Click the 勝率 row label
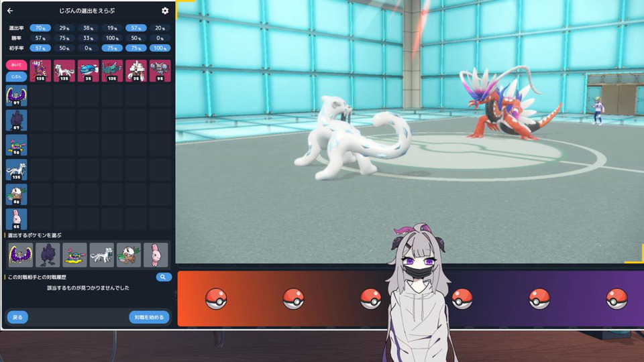The height and width of the screenshot is (362, 644). [x=16, y=38]
